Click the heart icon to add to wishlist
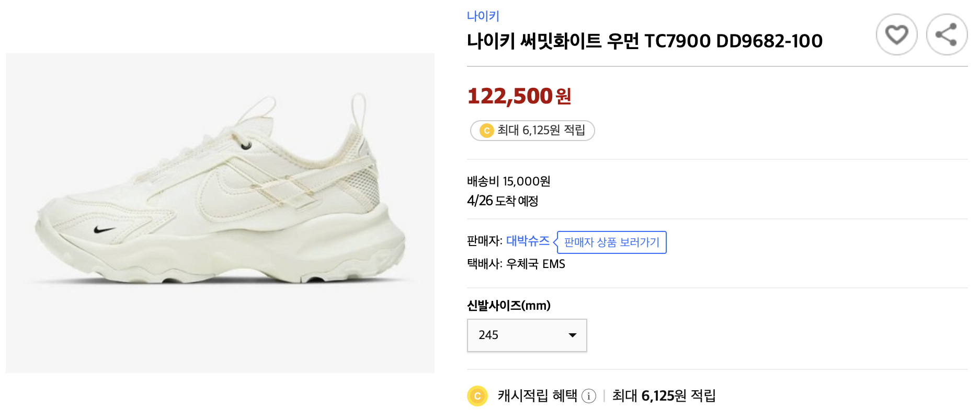 click(x=896, y=34)
